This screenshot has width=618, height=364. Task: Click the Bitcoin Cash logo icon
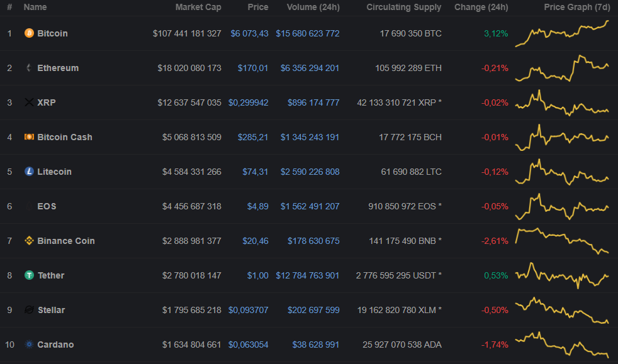(29, 137)
